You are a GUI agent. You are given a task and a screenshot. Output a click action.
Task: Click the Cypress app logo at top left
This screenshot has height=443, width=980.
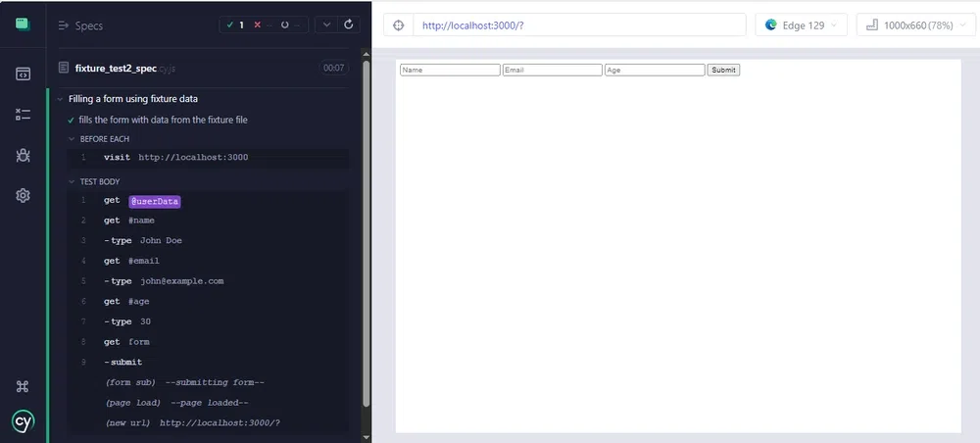[x=24, y=25]
